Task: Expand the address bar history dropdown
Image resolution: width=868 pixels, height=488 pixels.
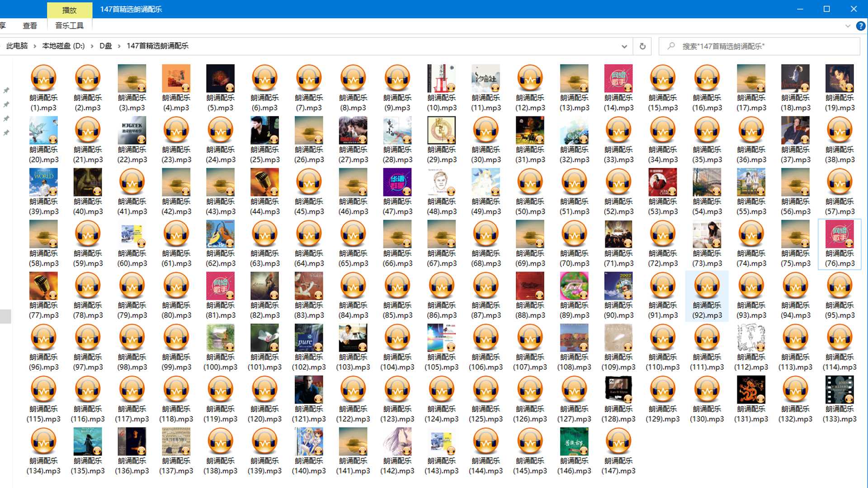Action: pos(624,46)
